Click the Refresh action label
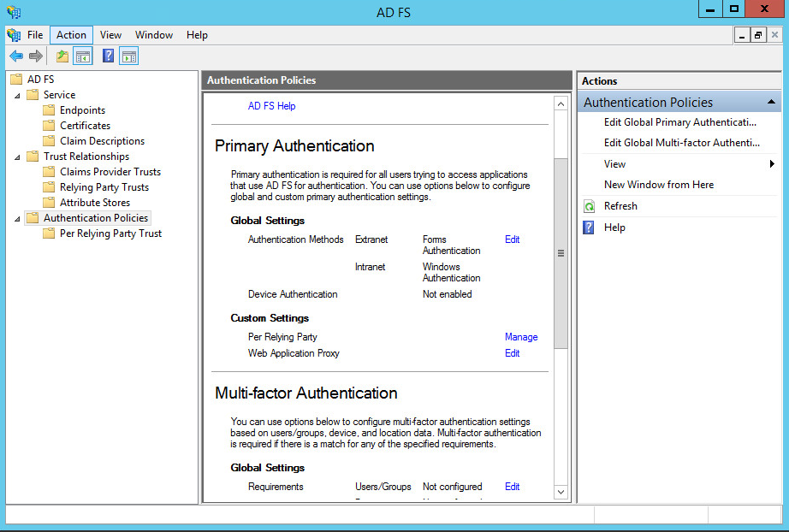This screenshot has width=789, height=532. click(620, 206)
